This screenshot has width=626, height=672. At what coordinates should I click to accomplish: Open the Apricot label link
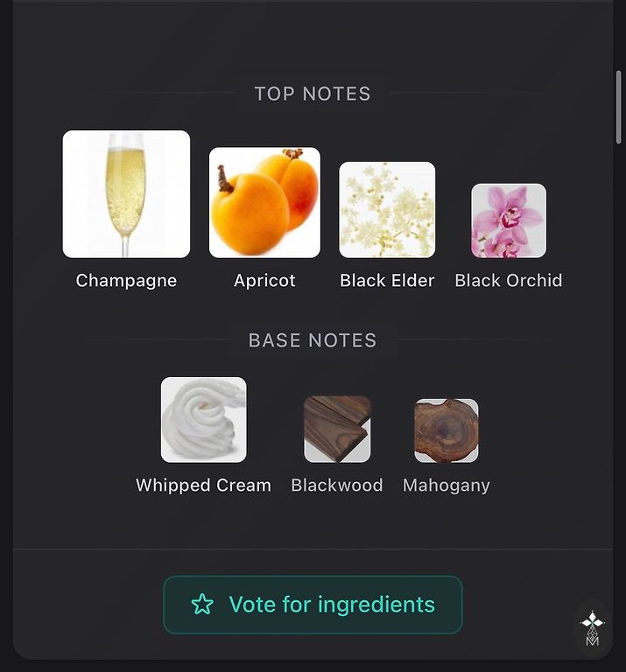pos(264,281)
